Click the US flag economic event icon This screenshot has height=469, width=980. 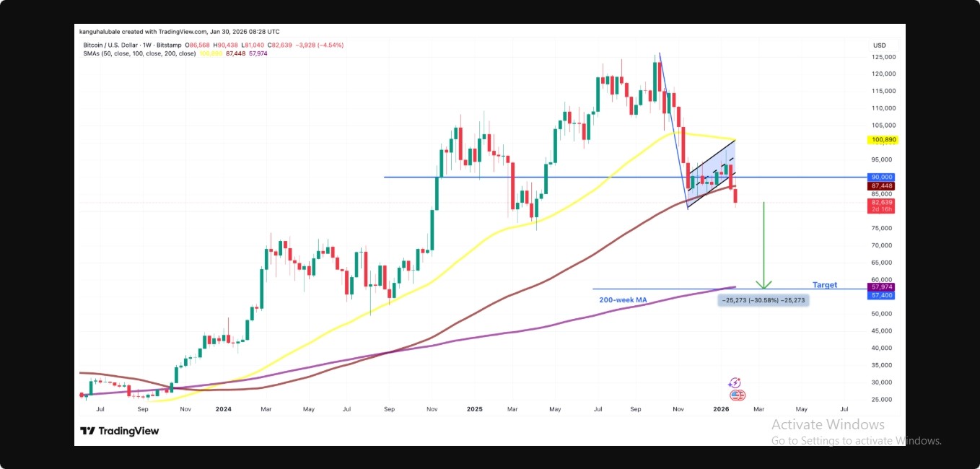coord(737,395)
